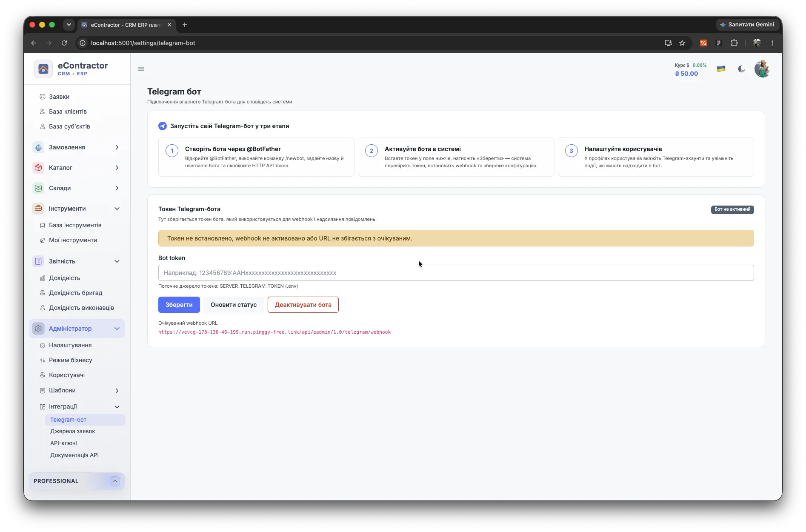This screenshot has width=806, height=532.
Task: Click the Бот не активний status badge
Action: tap(732, 209)
